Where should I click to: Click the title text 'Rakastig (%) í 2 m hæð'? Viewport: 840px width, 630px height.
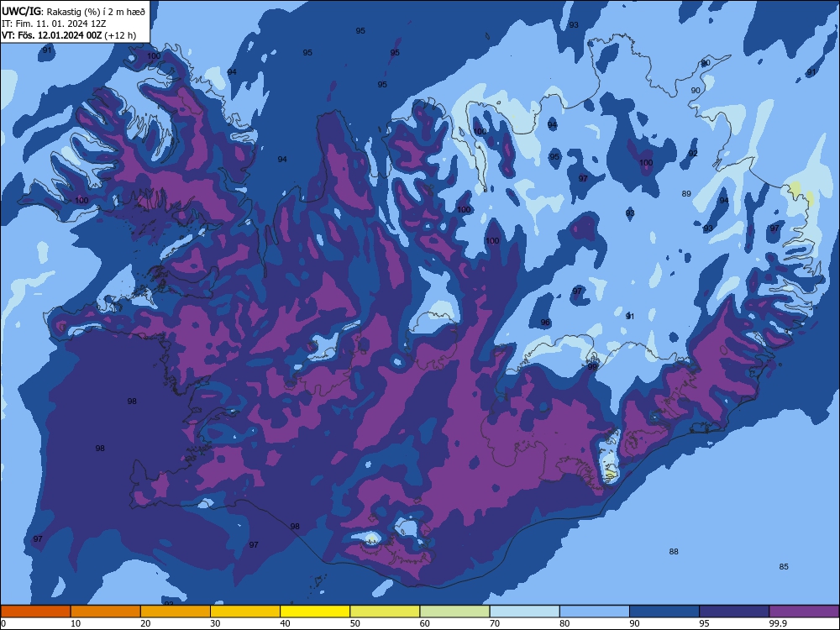coord(96,11)
